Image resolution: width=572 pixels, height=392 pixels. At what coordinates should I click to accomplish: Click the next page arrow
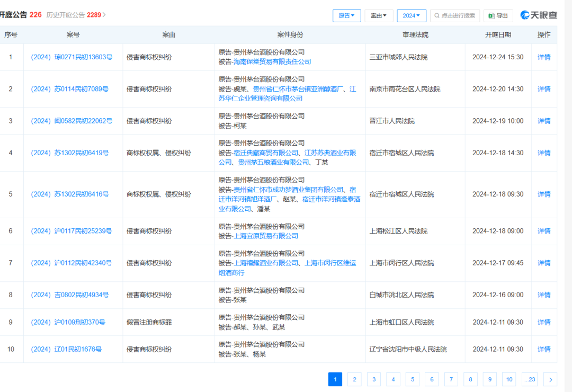point(550,379)
